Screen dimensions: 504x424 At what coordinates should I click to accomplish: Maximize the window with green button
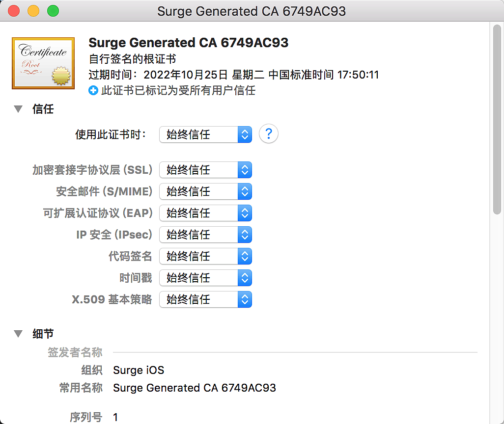(53, 11)
